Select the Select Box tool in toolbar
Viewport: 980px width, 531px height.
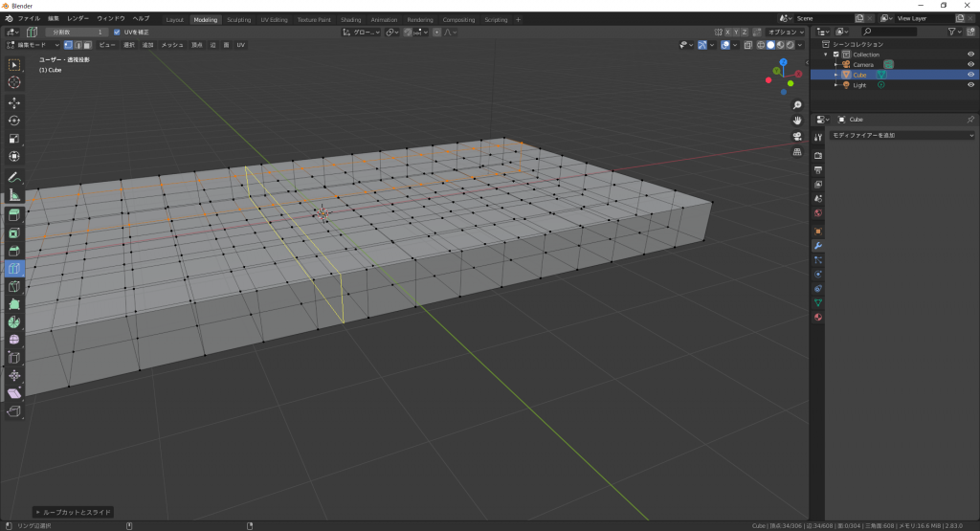click(x=13, y=65)
